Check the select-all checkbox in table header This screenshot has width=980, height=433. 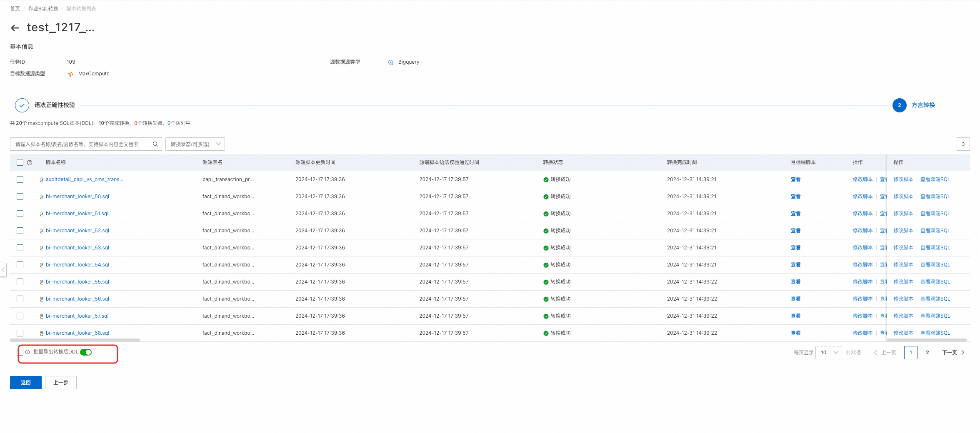point(20,162)
